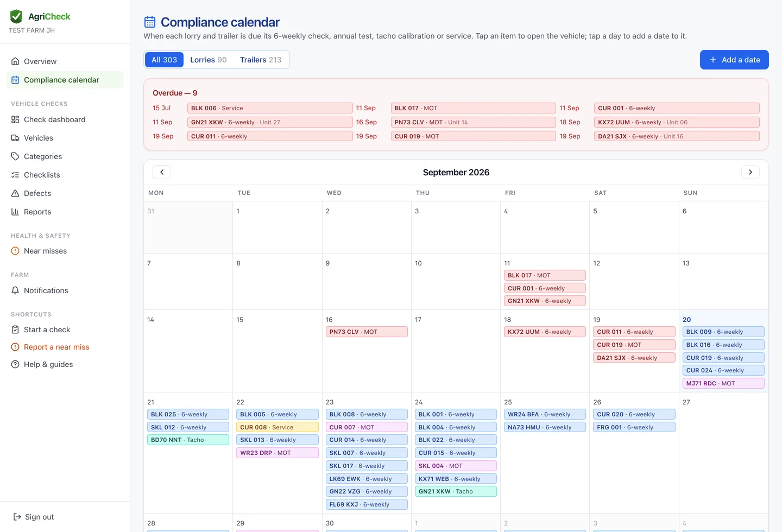Click the AgriCheck shield logo
Screen dimensions: 782x532
[x=16, y=16]
